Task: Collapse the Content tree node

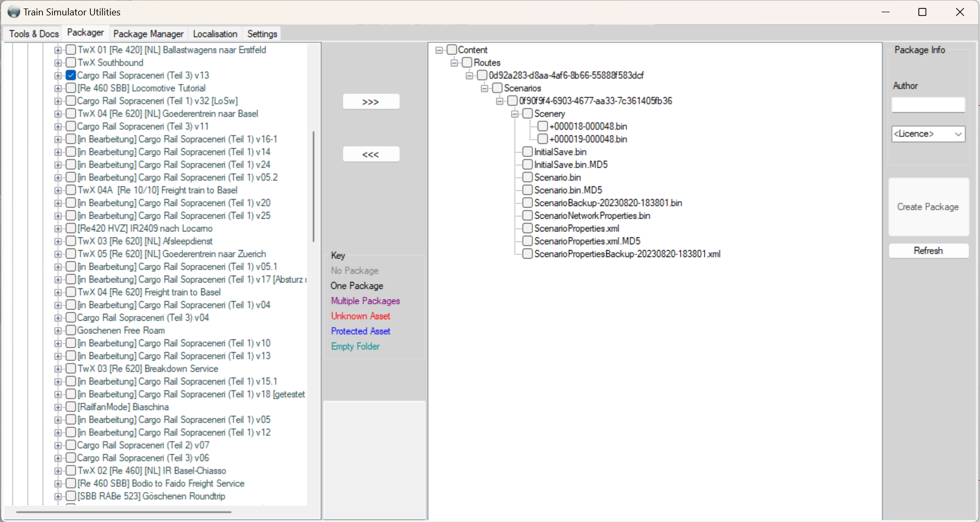Action: [439, 50]
